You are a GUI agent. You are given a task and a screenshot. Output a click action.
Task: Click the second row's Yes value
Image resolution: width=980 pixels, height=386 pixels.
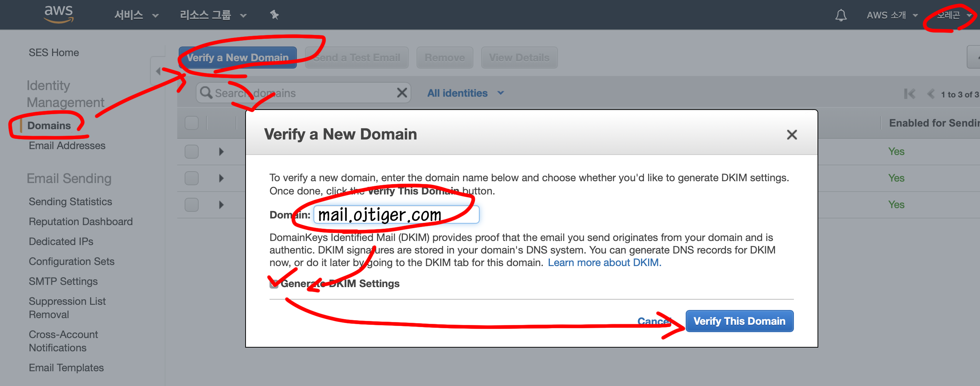(896, 178)
